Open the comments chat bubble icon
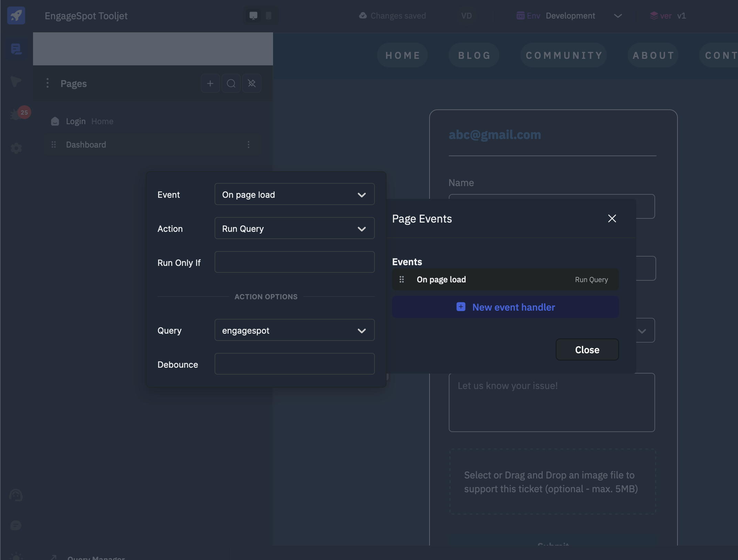 click(x=16, y=525)
